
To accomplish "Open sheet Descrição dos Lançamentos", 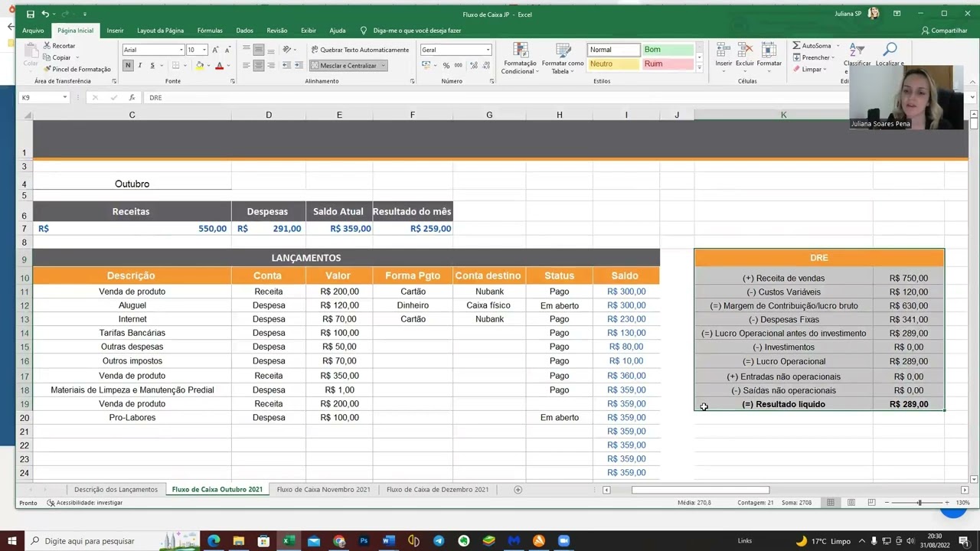I will pos(116,490).
